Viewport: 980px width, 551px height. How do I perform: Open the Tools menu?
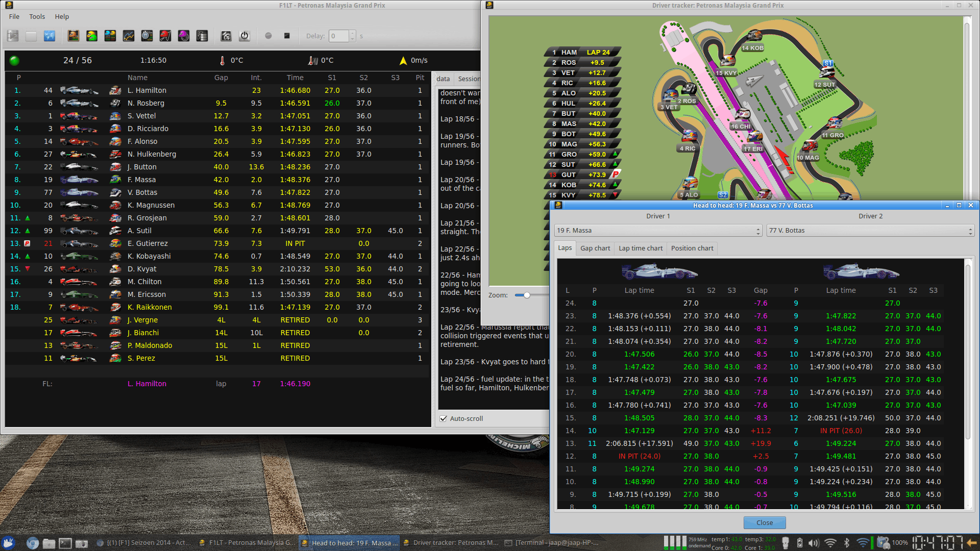[x=37, y=17]
